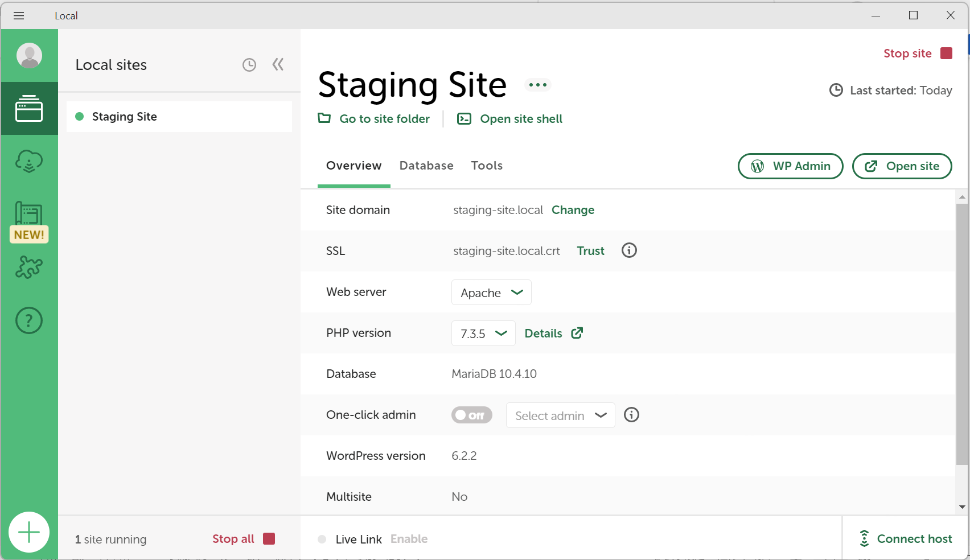Click the site shell terminal icon
The image size is (970, 560).
[x=465, y=118]
